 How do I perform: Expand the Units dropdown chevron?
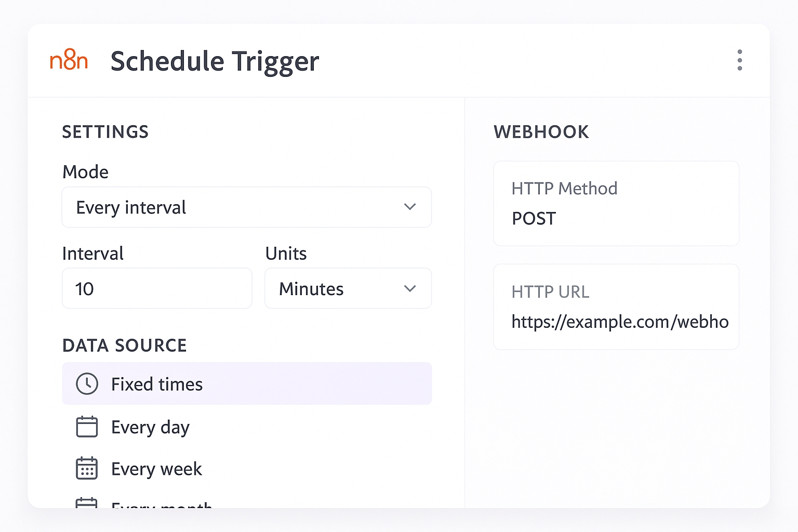point(410,288)
